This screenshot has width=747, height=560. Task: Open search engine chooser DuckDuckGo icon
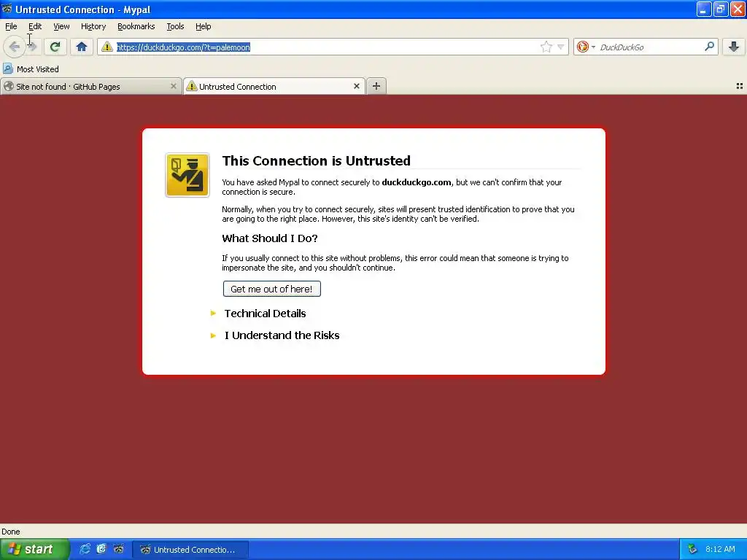point(582,47)
